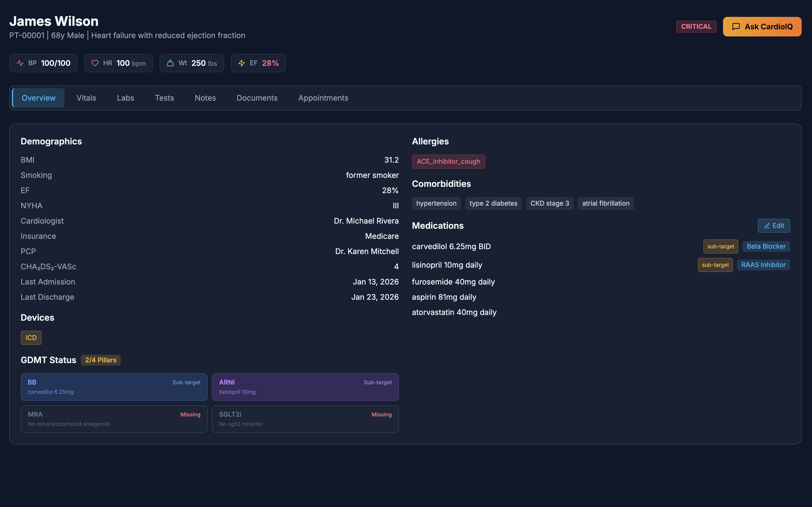Viewport: 812px width, 507px height.
Task: Open the Vitals tab
Action: click(x=86, y=98)
